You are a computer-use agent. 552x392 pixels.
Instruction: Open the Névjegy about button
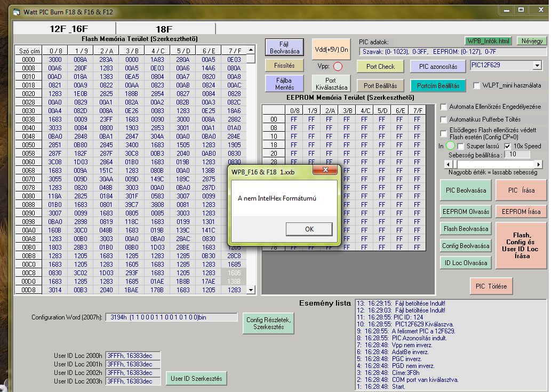532,41
